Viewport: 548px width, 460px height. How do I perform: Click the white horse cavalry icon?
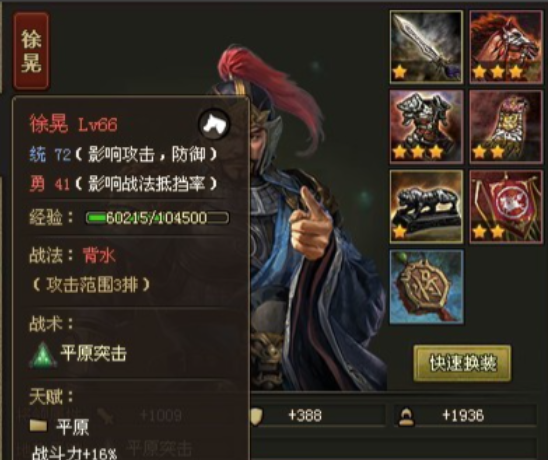pos(214,124)
